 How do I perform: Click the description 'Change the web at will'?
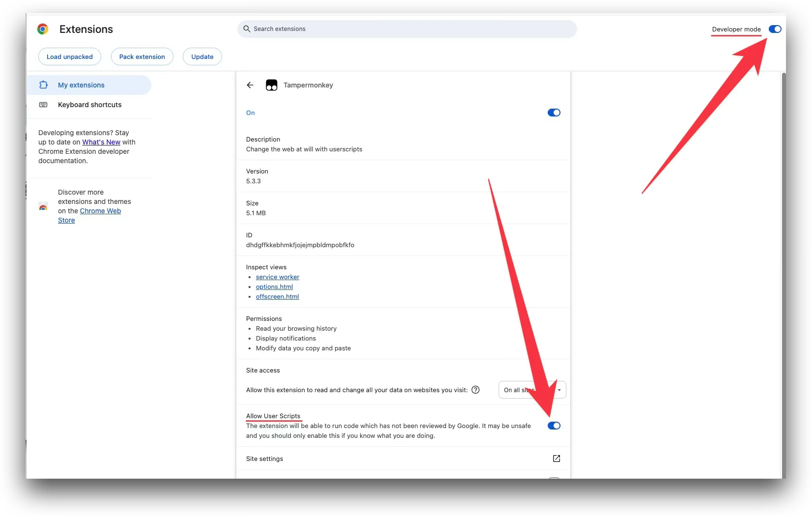(x=304, y=149)
